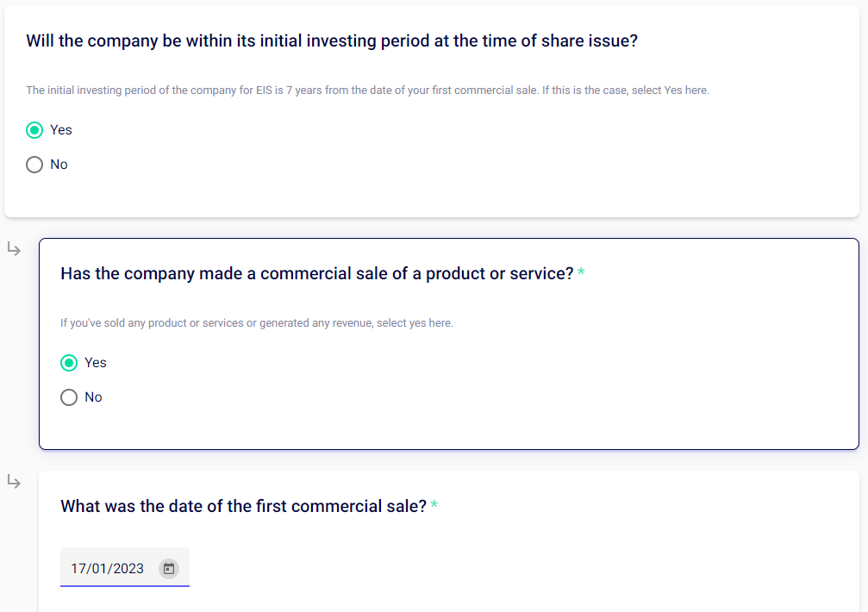Open the calendar date picker icon
The image size is (868, 612).
tap(169, 568)
